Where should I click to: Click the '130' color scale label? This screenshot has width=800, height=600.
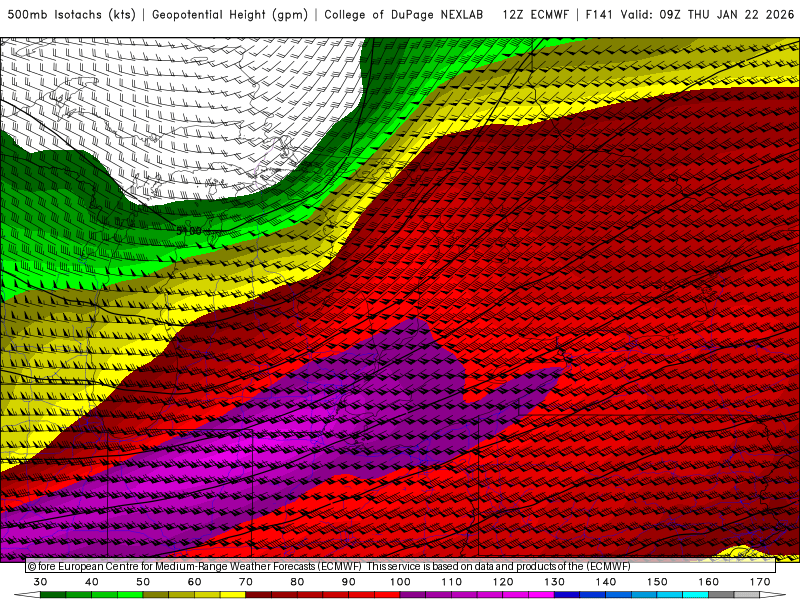555,582
